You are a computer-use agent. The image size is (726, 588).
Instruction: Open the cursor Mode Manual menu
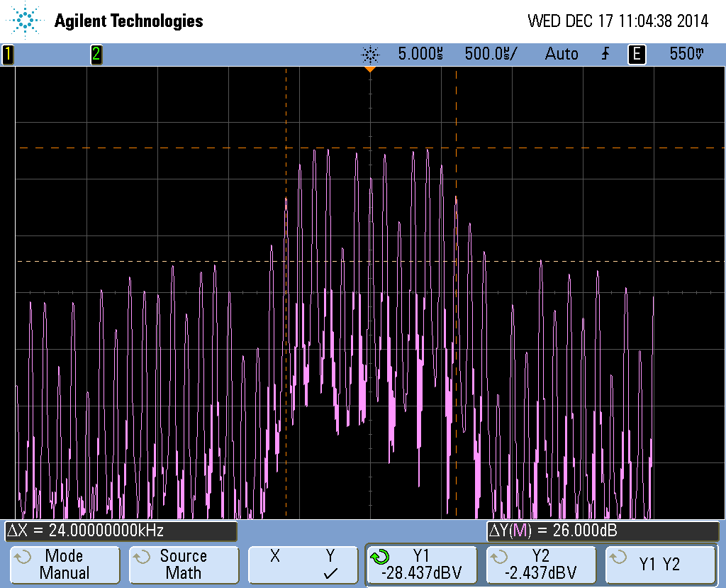click(x=64, y=565)
